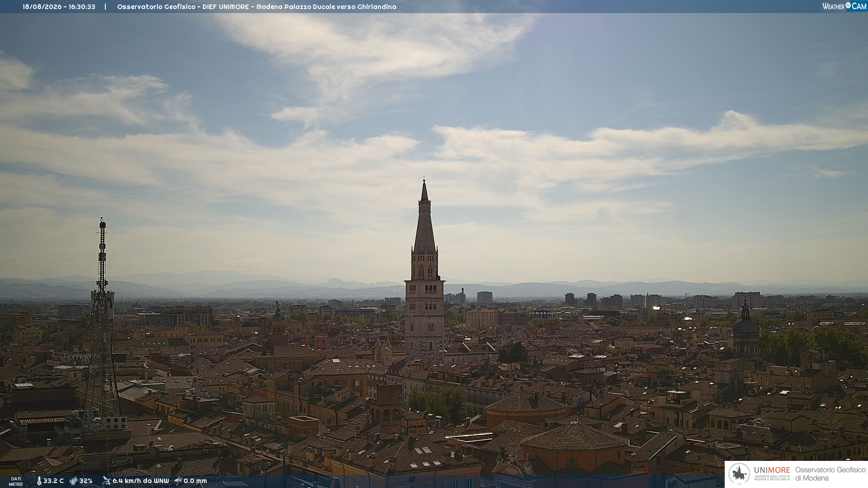Click the Osservatorio Geofisico DIEF UNIMORE title text
This screenshot has width=868, height=488.
click(x=256, y=7)
